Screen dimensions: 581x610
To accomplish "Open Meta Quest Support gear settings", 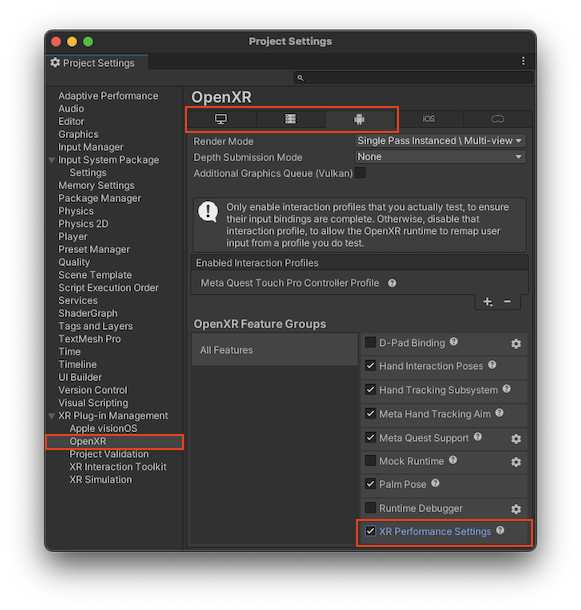I will pos(516,439).
